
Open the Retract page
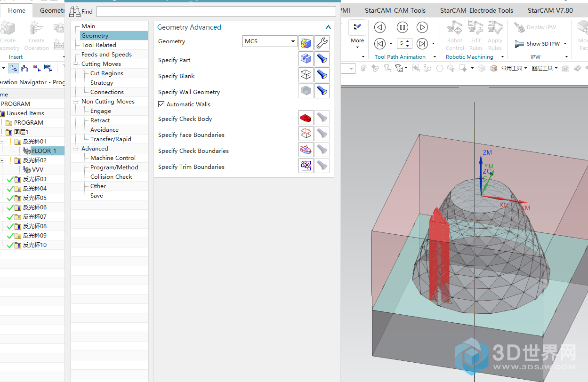[x=100, y=120]
